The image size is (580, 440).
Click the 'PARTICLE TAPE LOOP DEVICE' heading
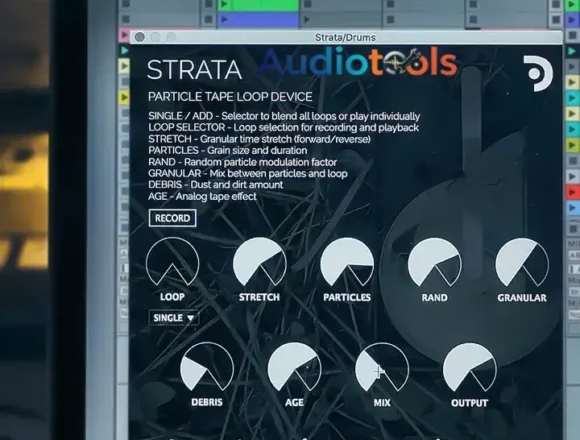click(230, 97)
